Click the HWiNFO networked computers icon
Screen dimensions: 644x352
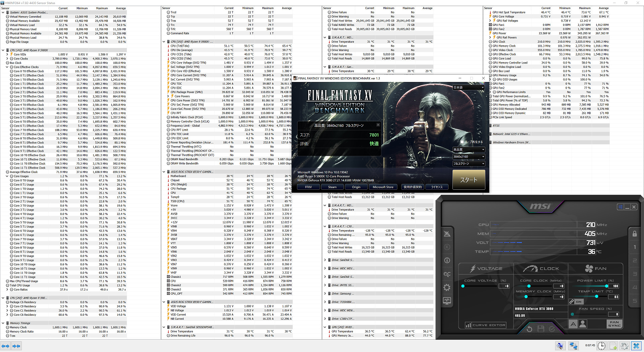click(x=573, y=346)
